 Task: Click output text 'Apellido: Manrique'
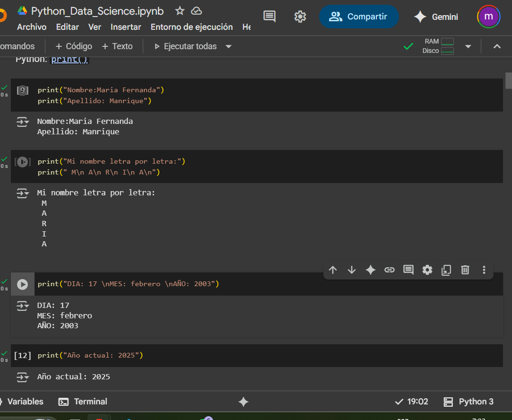tap(78, 131)
